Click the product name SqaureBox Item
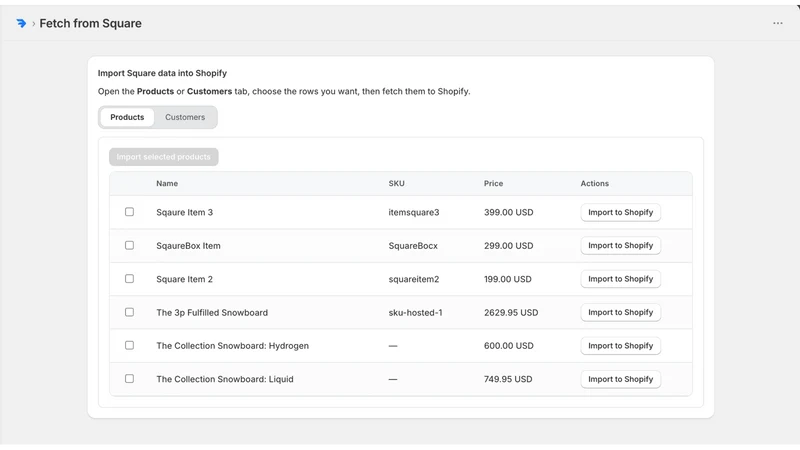This screenshot has height=450, width=800. click(x=188, y=245)
